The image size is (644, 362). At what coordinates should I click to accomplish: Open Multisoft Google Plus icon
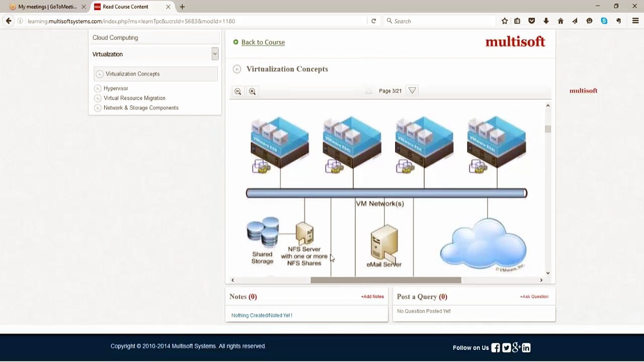(516, 347)
